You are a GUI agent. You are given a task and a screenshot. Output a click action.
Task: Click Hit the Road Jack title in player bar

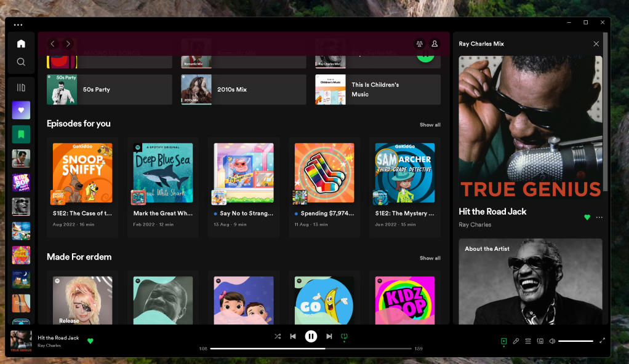(58, 338)
